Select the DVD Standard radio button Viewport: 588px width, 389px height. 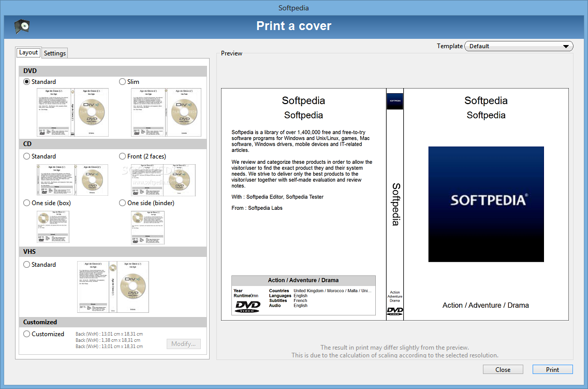26,82
